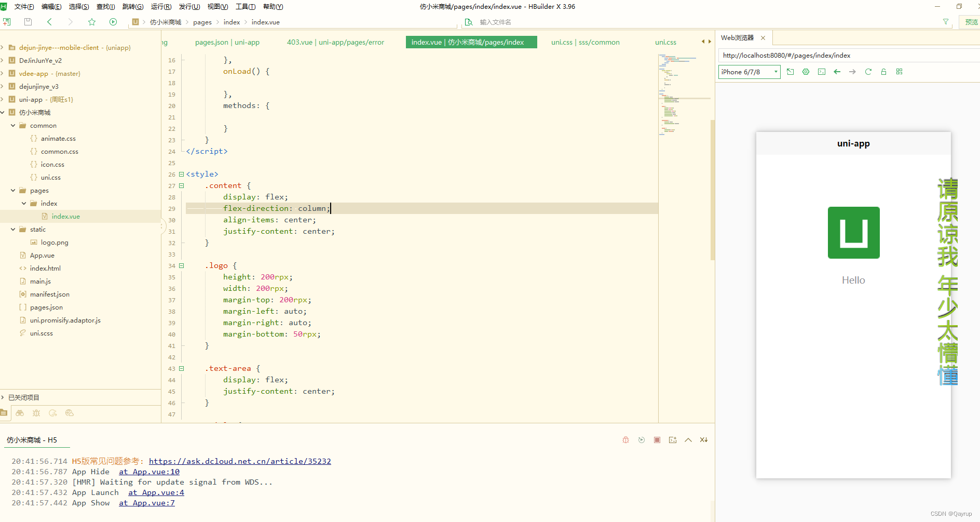Click the QR code icon in Web browser toolbar
This screenshot has height=522, width=980.
[899, 72]
